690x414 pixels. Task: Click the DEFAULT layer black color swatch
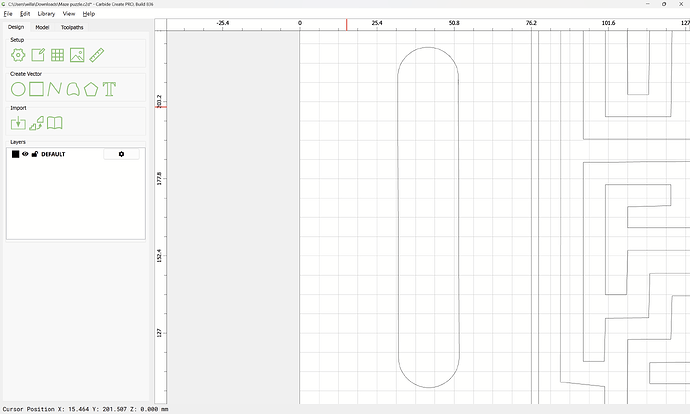pos(15,154)
